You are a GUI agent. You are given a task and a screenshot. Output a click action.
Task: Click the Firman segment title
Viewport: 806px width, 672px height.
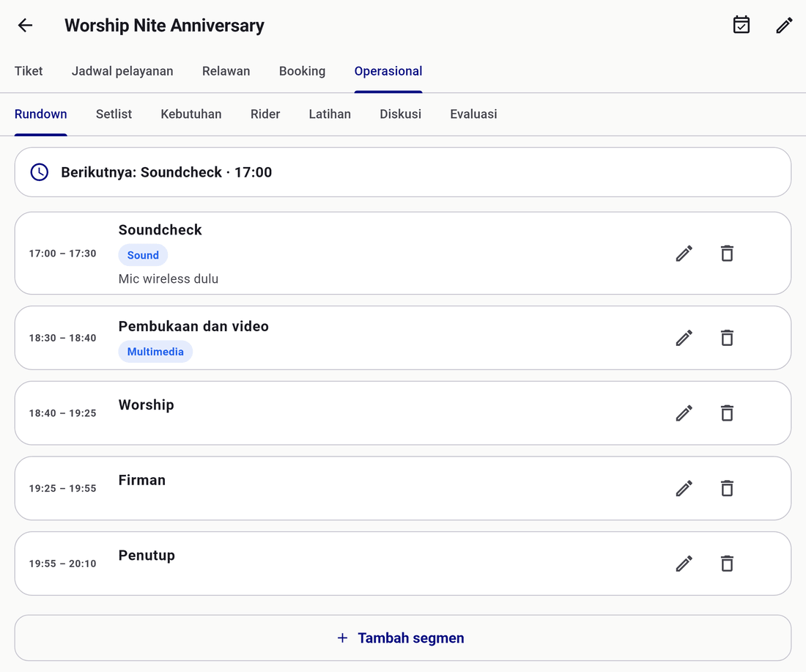(x=142, y=480)
